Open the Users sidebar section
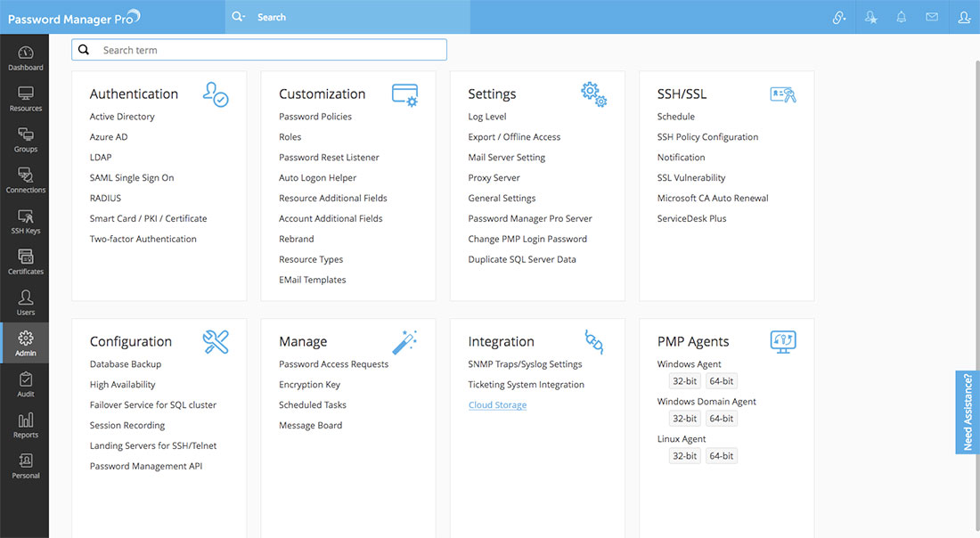 [x=25, y=303]
